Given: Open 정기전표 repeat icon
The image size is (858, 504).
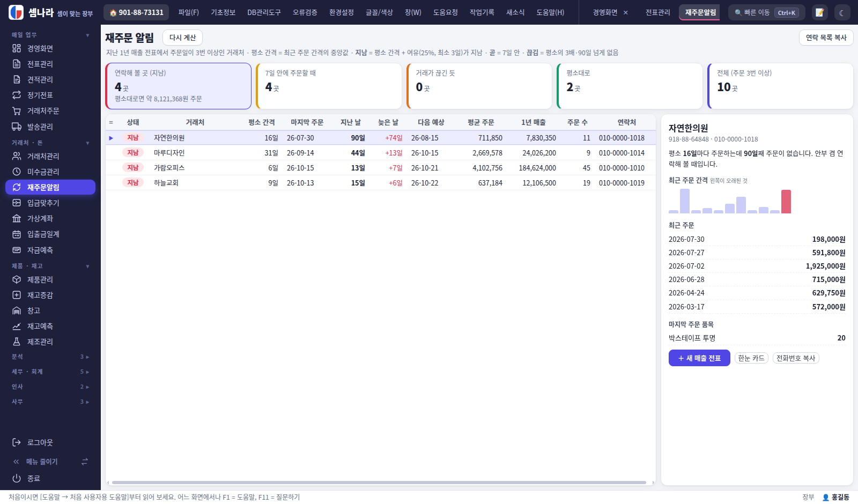Looking at the screenshot, I should (x=17, y=95).
